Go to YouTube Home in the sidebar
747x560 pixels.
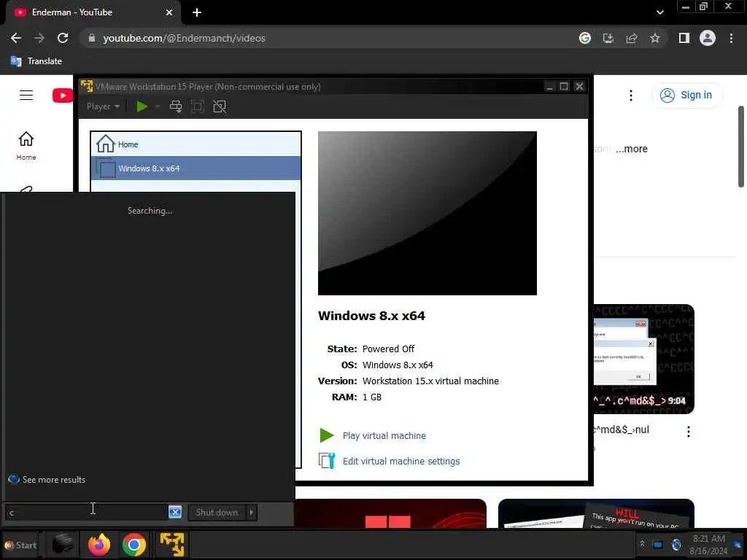click(26, 146)
